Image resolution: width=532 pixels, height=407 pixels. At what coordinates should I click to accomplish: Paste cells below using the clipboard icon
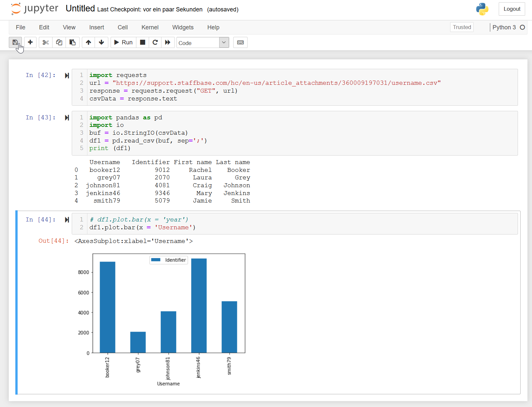(72, 42)
